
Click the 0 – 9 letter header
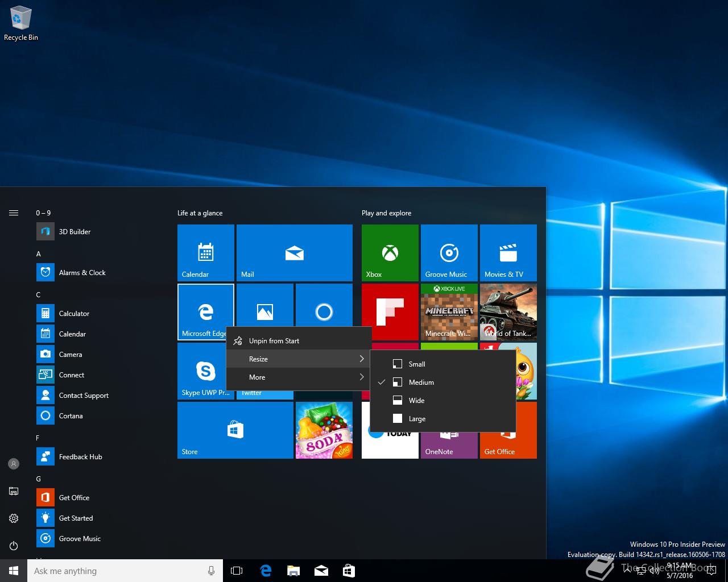point(43,213)
